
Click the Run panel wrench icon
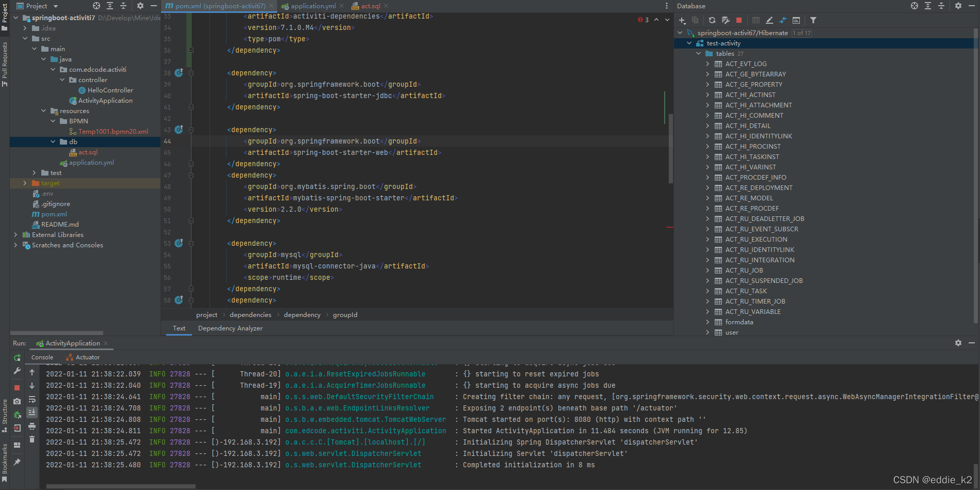(x=17, y=371)
